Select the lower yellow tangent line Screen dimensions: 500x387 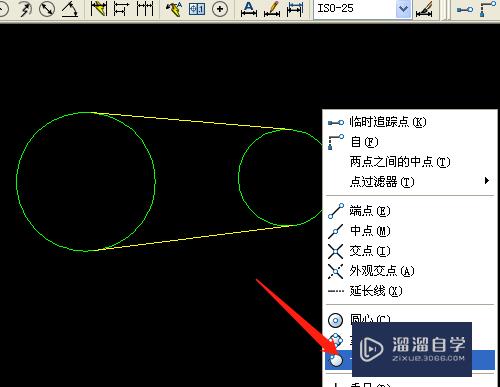(x=193, y=237)
